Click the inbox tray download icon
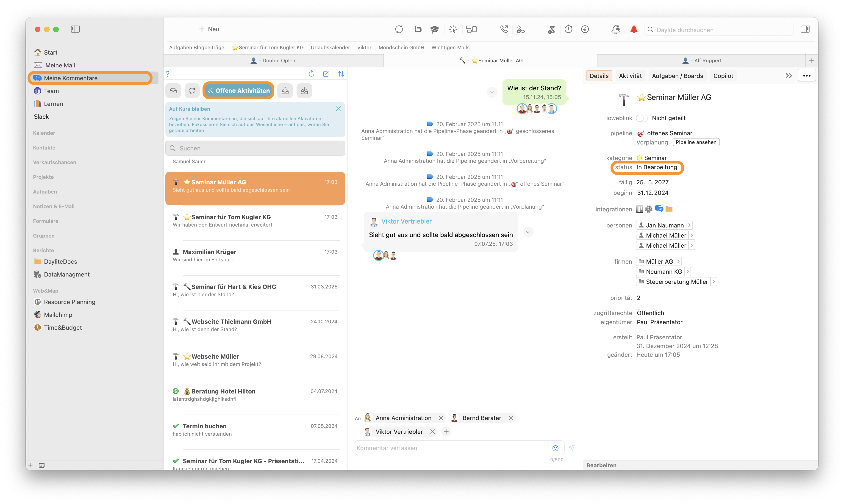The width and height of the screenshot is (844, 504). [x=304, y=91]
